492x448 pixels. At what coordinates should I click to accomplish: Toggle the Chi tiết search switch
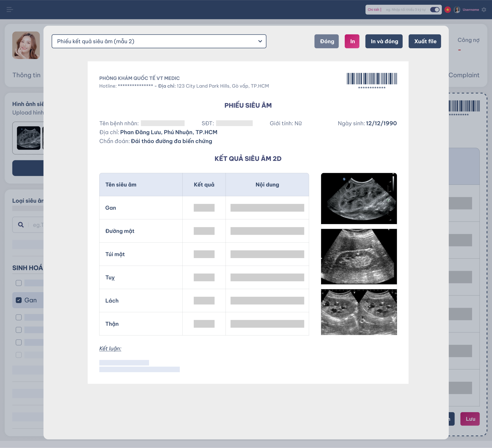[x=435, y=10]
